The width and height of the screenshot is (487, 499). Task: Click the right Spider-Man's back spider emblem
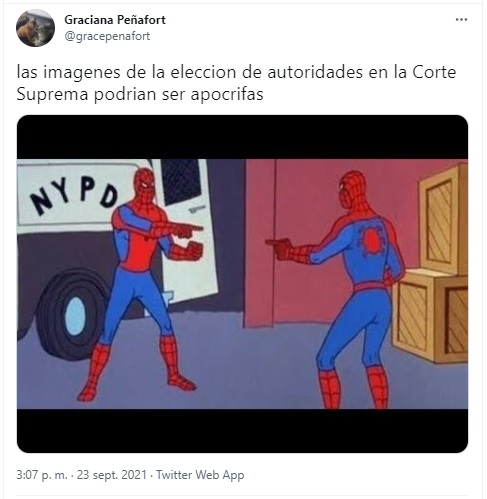371,239
